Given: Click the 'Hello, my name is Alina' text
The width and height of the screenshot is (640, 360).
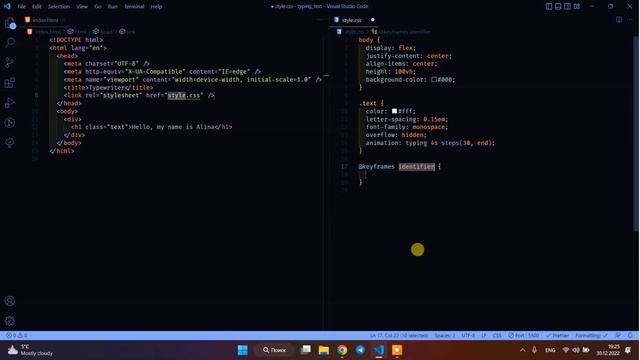Looking at the screenshot, I should [173, 127].
